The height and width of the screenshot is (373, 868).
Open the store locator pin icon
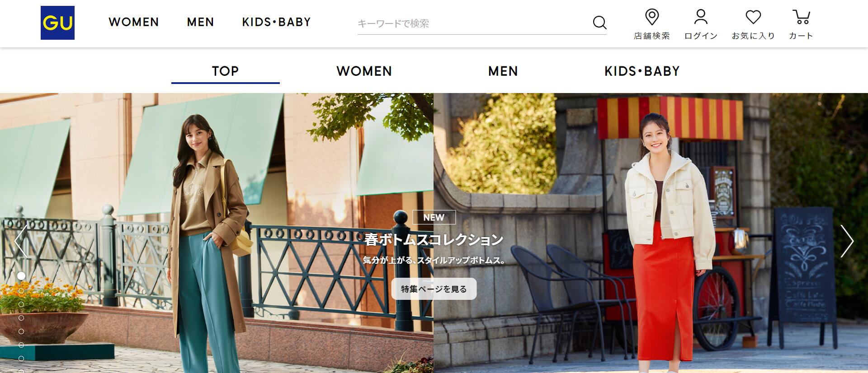[x=651, y=18]
